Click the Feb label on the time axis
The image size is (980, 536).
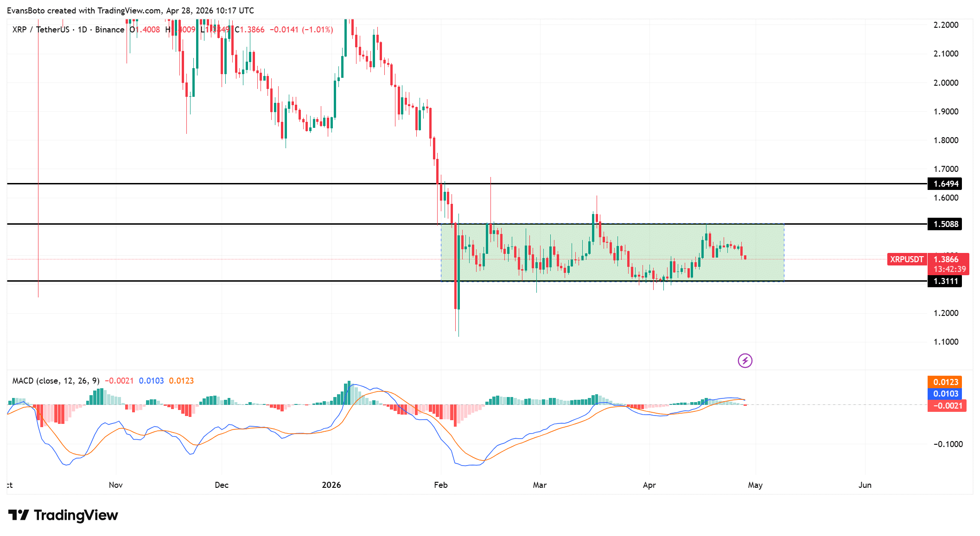pyautogui.click(x=441, y=485)
